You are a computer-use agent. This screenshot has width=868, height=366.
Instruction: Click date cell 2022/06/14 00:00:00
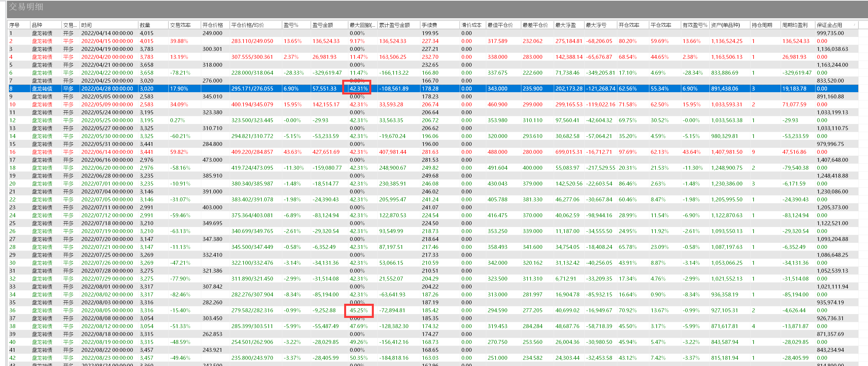click(107, 152)
